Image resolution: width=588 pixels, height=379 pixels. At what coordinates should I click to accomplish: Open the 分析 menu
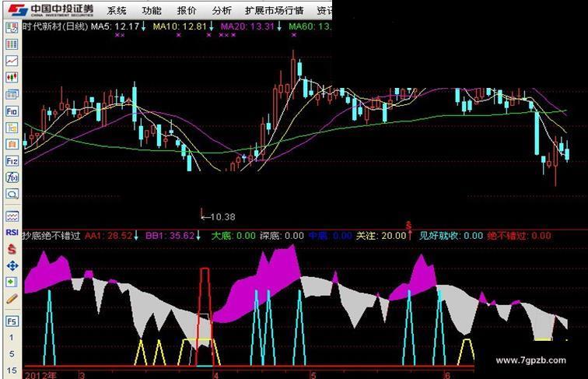(x=222, y=11)
